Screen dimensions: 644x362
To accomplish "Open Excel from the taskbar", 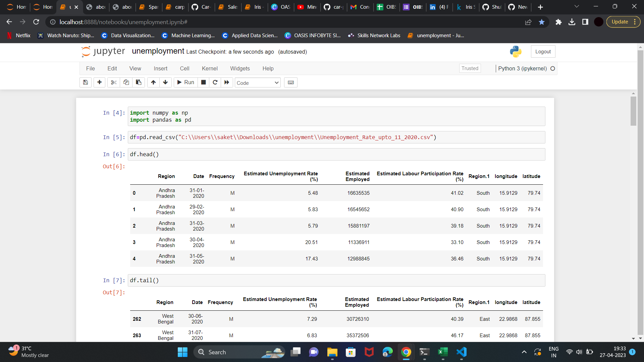I will pyautogui.click(x=442, y=352).
